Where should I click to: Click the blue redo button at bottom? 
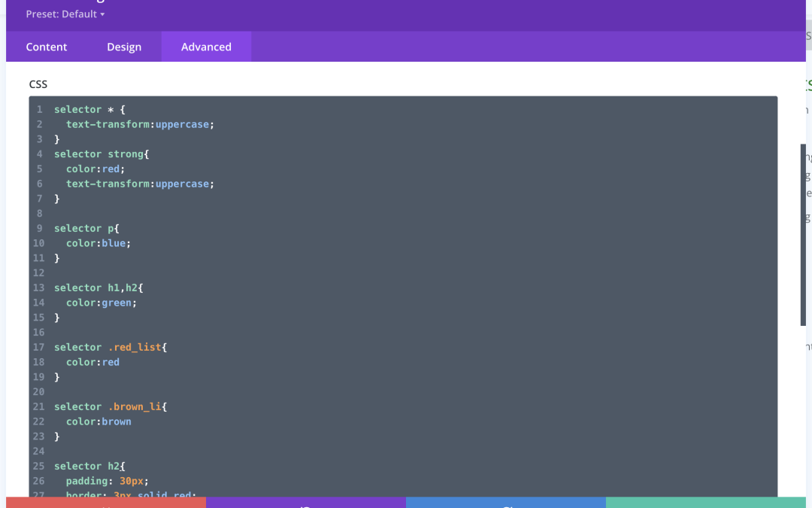point(506,503)
